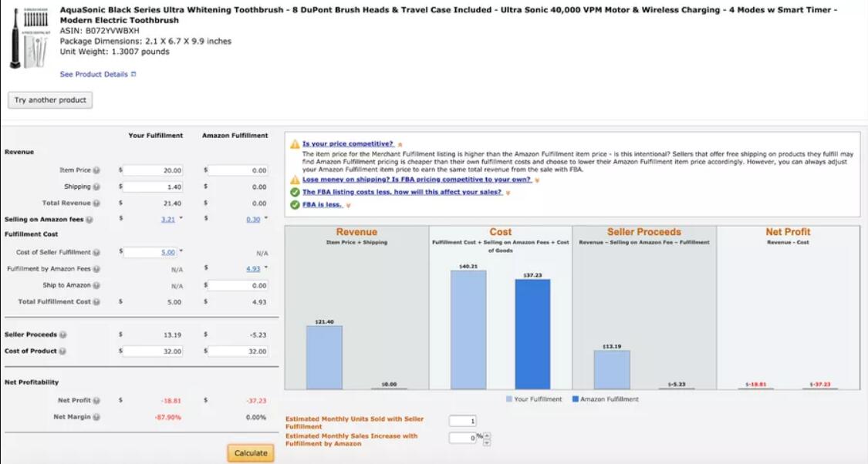Image resolution: width=868 pixels, height=464 pixels.
Task: Expand the 3.21 selling fees breakdown arrow
Action: click(x=181, y=218)
